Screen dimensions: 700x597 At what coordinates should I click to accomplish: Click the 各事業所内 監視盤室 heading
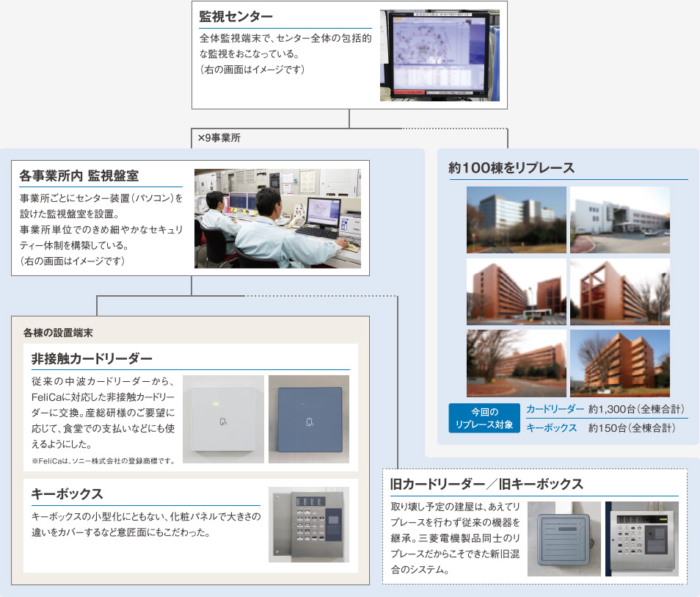(79, 176)
